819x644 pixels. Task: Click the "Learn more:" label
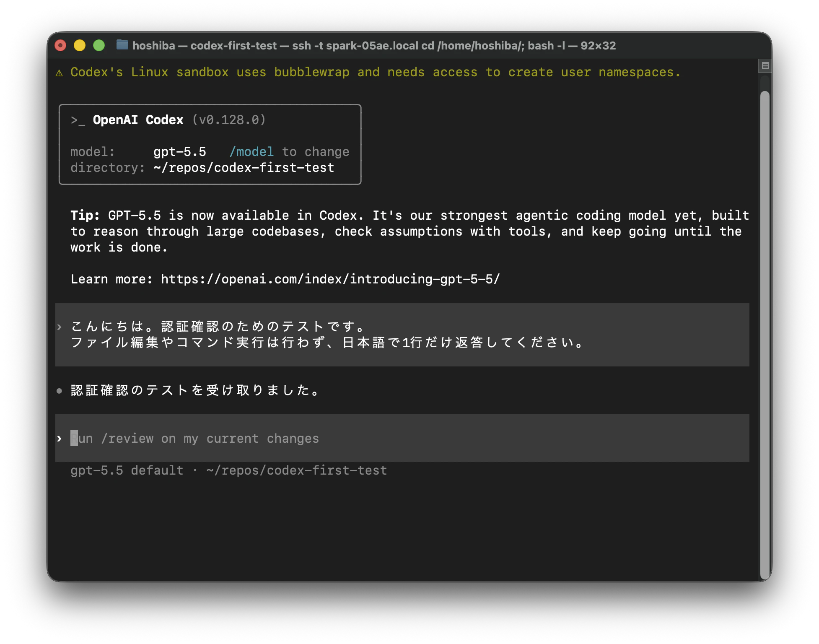click(111, 279)
